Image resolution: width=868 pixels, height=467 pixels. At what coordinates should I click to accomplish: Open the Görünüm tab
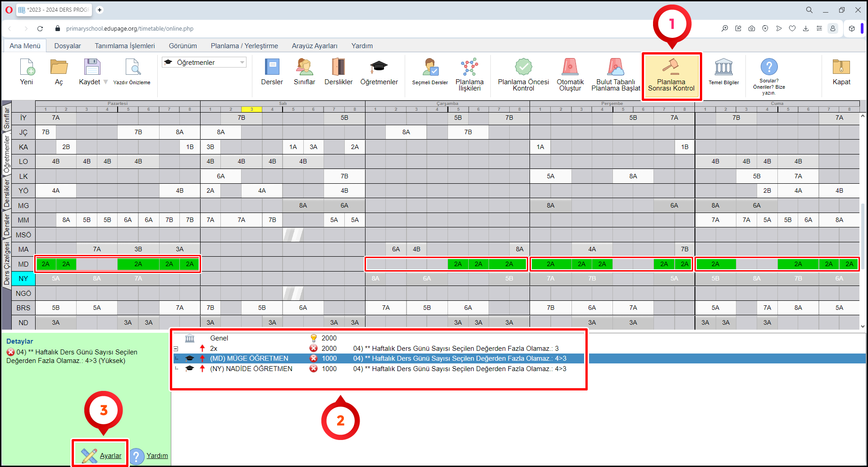click(x=183, y=45)
